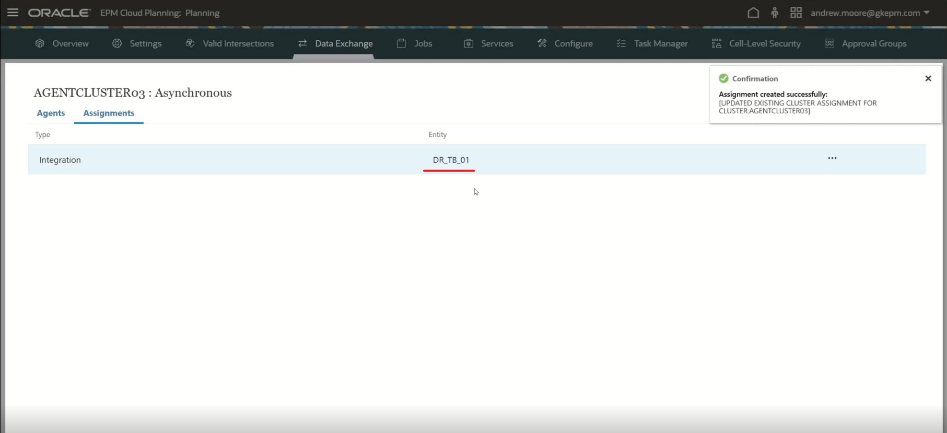The width and height of the screenshot is (947, 433).
Task: Open Approval Groups
Action: pyautogui.click(x=866, y=44)
